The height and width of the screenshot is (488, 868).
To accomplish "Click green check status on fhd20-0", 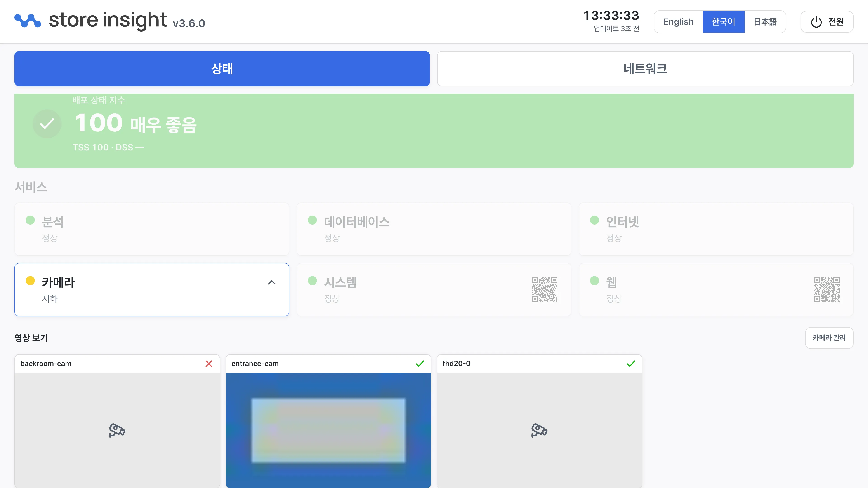I will 631,364.
